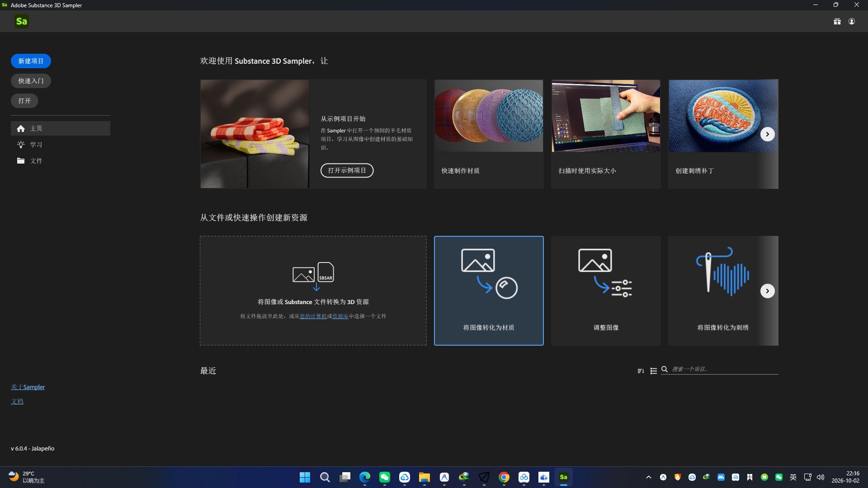Screen dimensions: 868x488
Task: Open the 创建刺绣补丁 tutorial thumbnail
Action: pos(723,116)
